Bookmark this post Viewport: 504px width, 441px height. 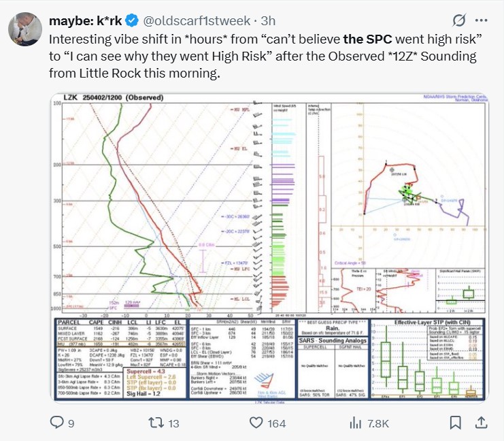click(455, 423)
